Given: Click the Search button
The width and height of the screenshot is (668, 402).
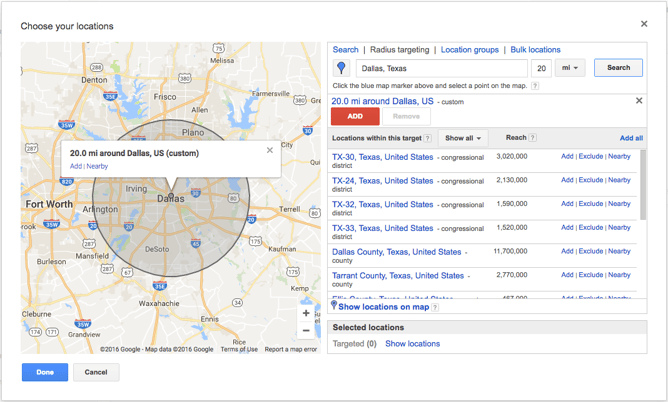Looking at the screenshot, I should click(619, 68).
